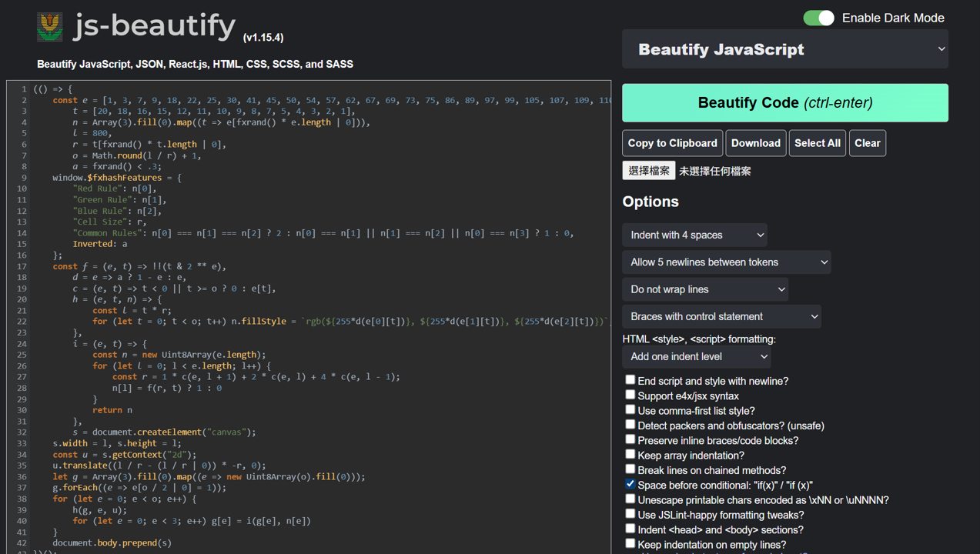
Task: Enable Keep indentation on empty lines
Action: pos(630,544)
